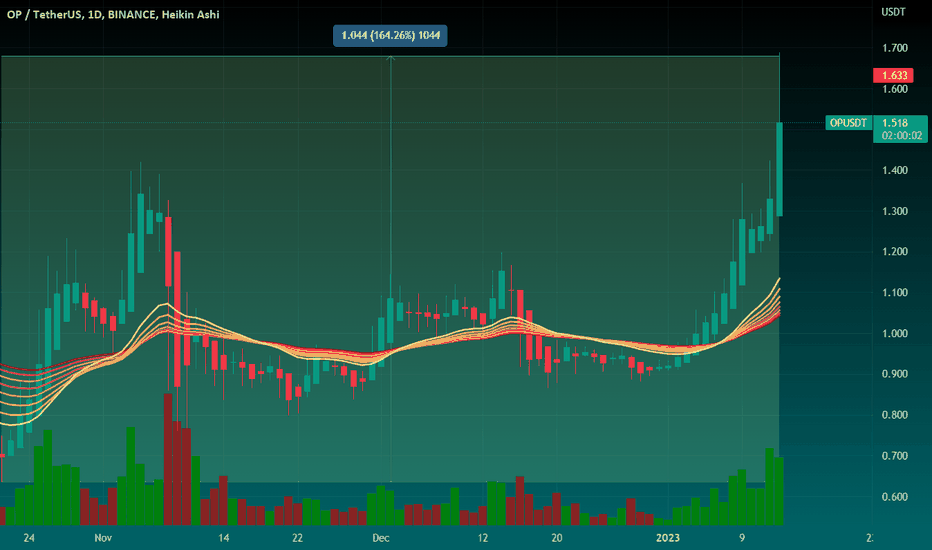Click the 0.900 price axis label
Screen dimensions: 932x550
(895, 374)
